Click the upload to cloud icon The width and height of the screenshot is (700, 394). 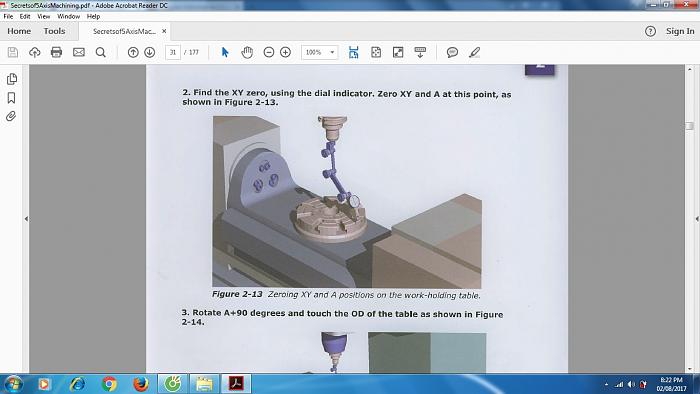click(x=34, y=52)
